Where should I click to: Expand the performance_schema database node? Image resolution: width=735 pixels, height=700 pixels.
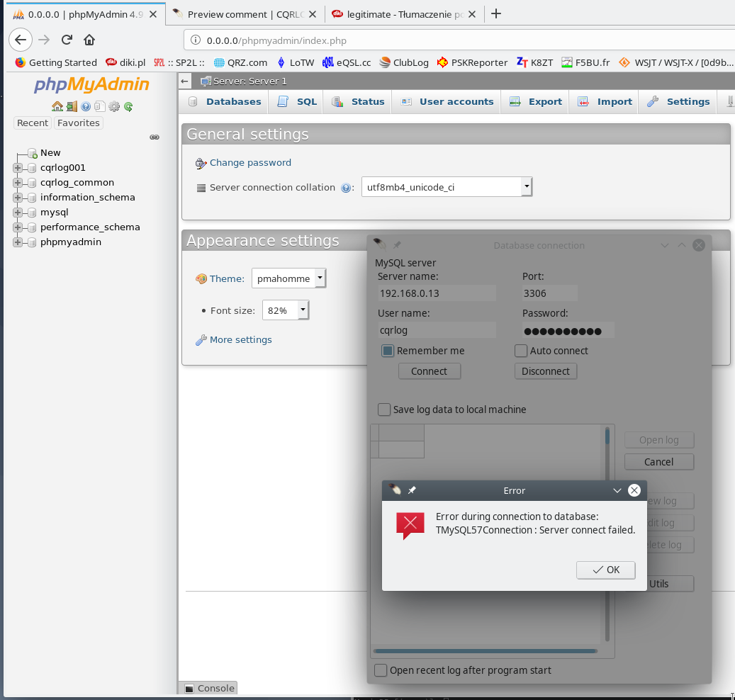click(x=18, y=227)
